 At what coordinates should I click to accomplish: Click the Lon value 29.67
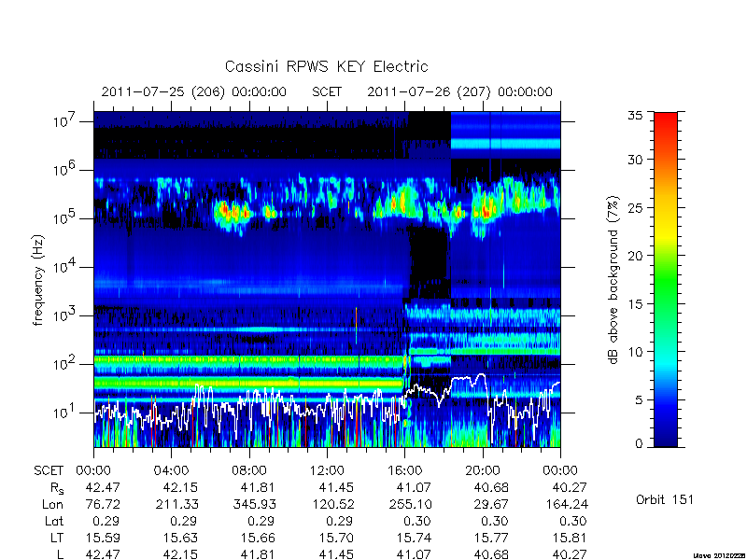(491, 504)
